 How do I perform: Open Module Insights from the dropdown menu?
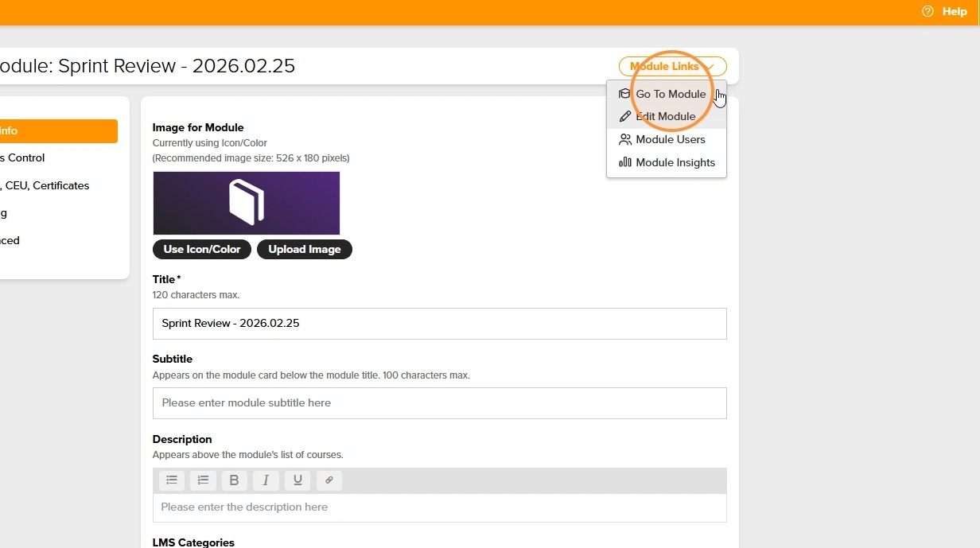(667, 163)
